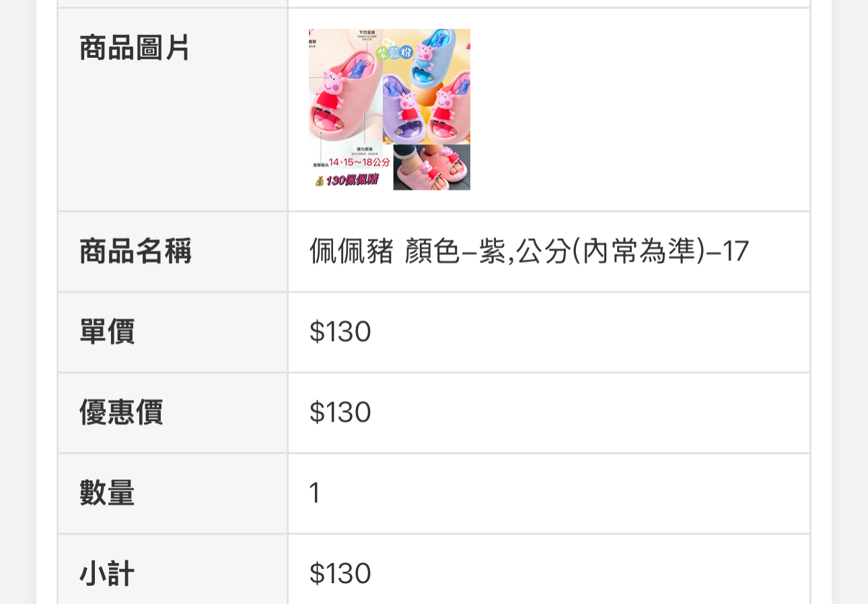Click the subtotal $130 value
This screenshot has width=868, height=604.
[x=340, y=574]
